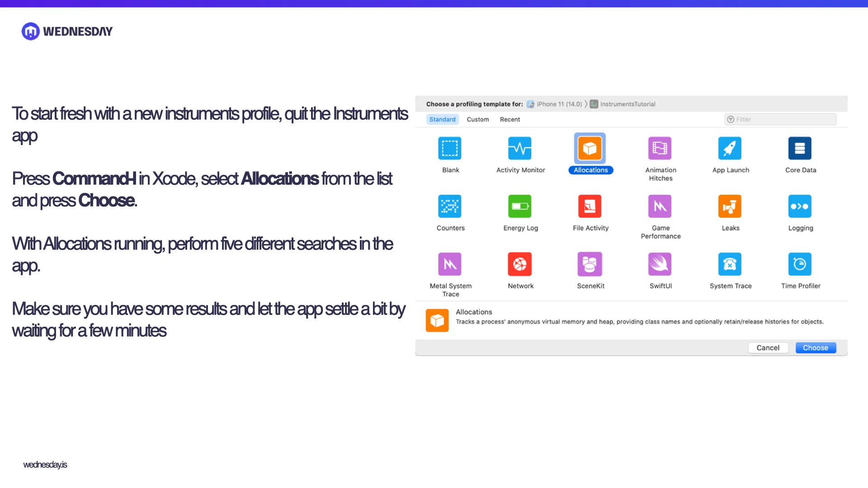Viewport: 868px width, 488px height.
Task: Select the Core Data template icon
Action: pyautogui.click(x=800, y=148)
